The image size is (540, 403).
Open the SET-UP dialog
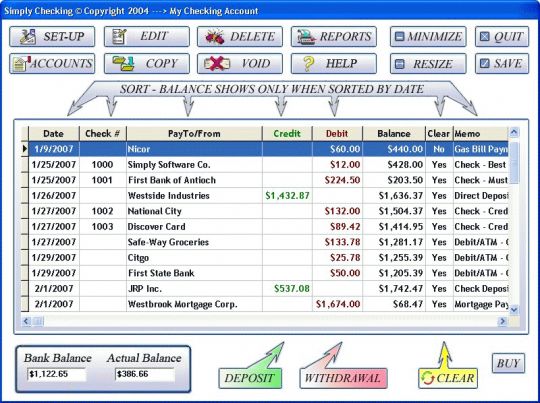(x=52, y=37)
